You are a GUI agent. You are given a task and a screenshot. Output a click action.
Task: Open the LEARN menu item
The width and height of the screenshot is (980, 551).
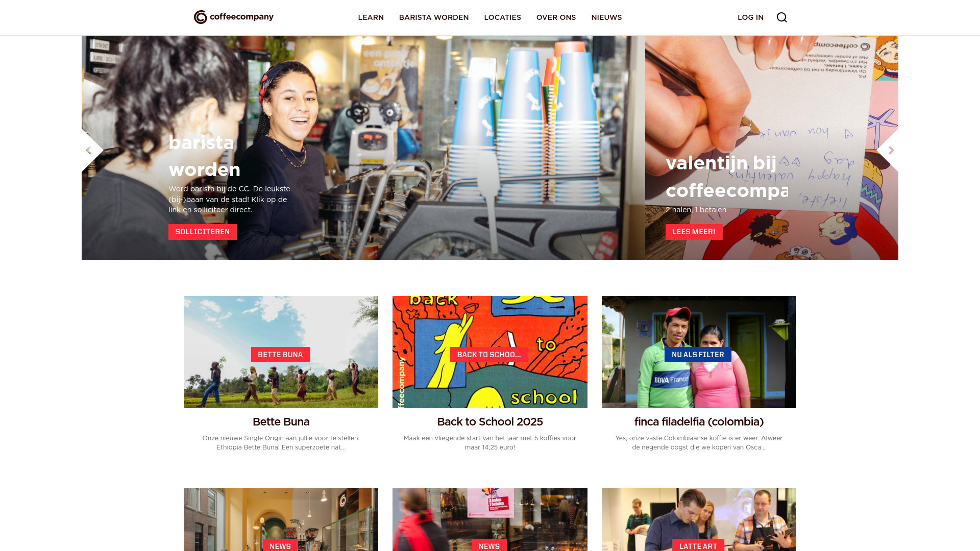point(371,17)
